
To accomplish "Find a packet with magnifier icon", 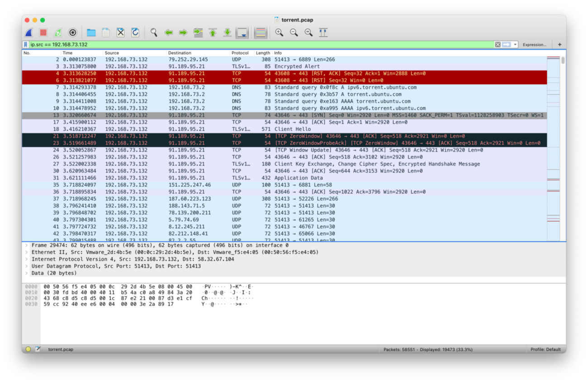I will (x=154, y=33).
